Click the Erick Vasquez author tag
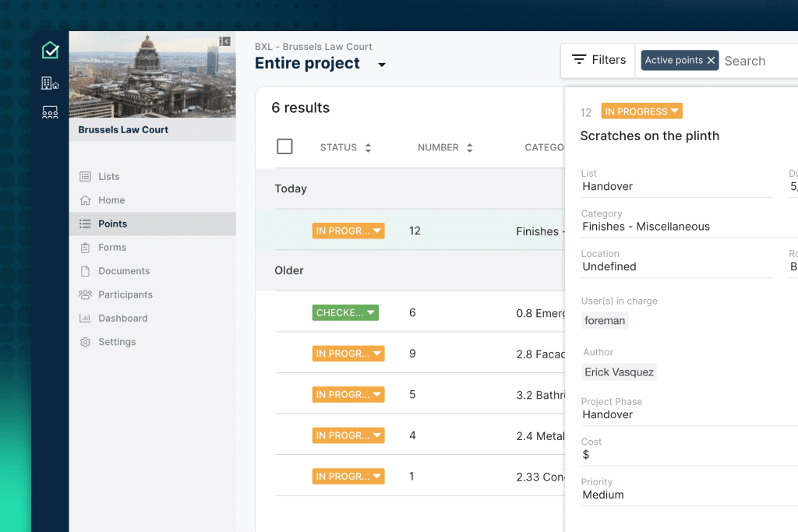Viewport: 798px width, 532px height. coord(619,372)
